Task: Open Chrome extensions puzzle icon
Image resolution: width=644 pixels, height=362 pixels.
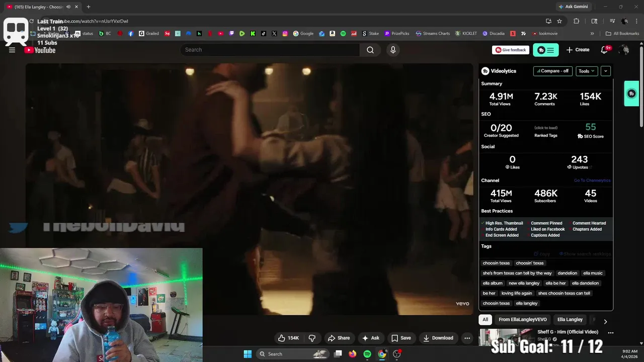Action: click(577, 21)
